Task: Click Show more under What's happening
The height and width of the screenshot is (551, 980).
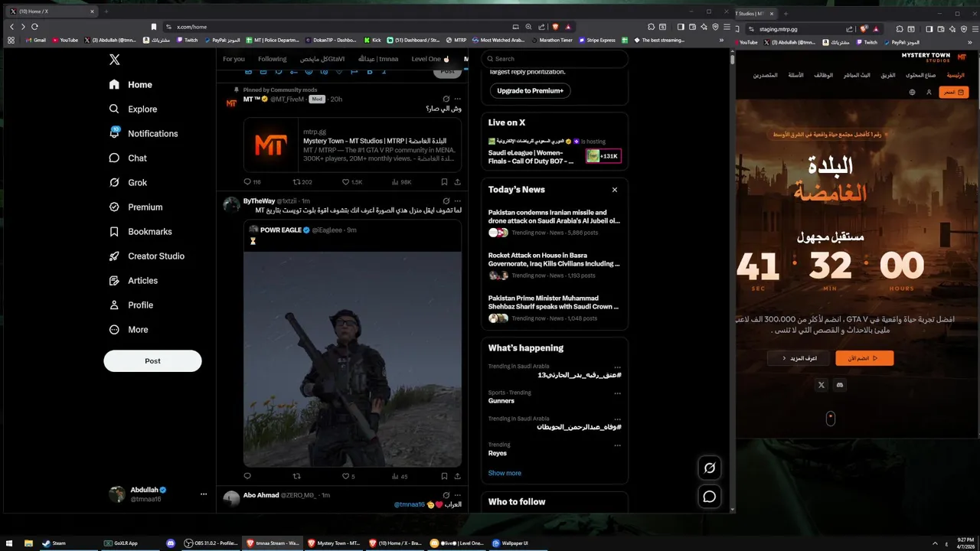Action: (505, 473)
